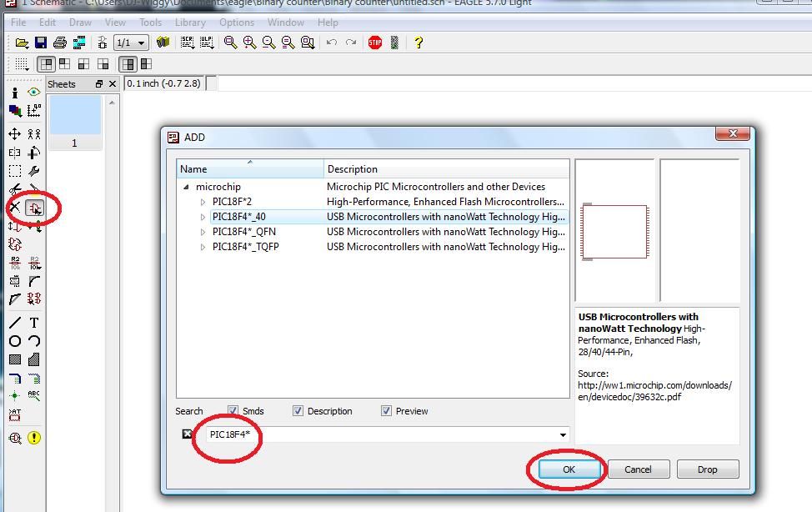
Task: Open the View menu
Action: [115, 23]
